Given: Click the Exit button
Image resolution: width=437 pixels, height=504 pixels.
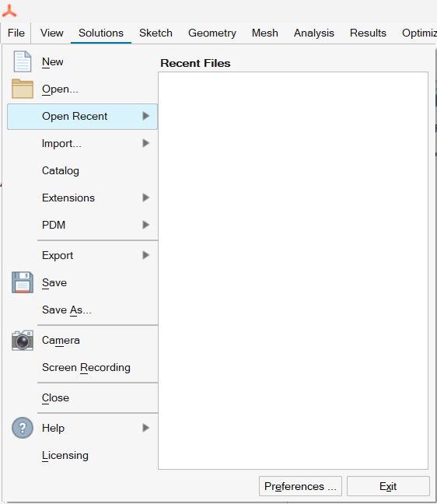Looking at the screenshot, I should [x=388, y=486].
